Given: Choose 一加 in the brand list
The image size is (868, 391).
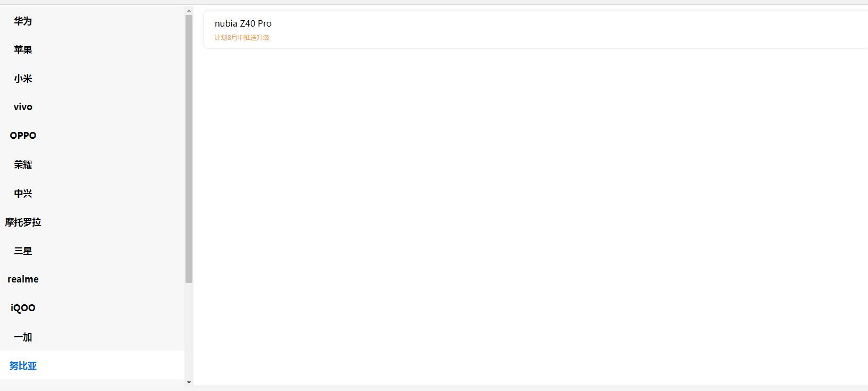Looking at the screenshot, I should [x=23, y=337].
